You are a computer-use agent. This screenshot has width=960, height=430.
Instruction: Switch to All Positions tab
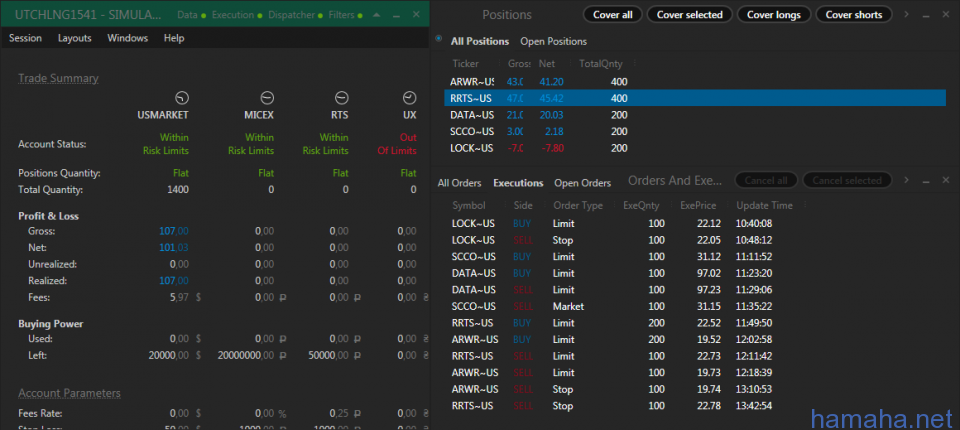point(480,42)
